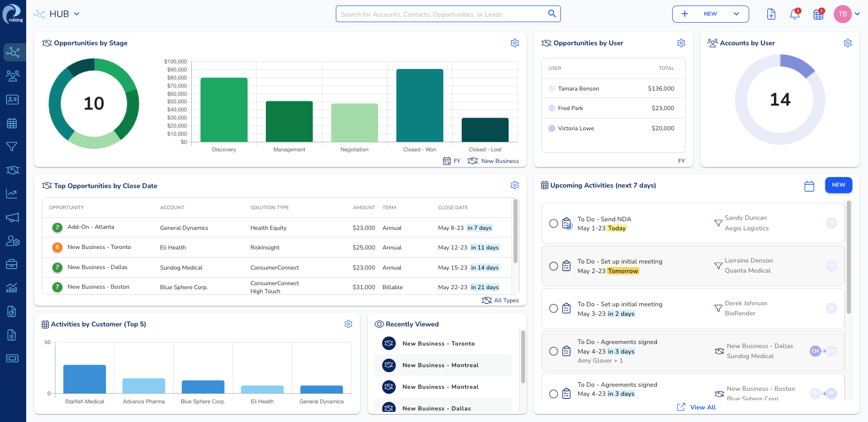Click calendar icon in Upcoming Activities panel
This screenshot has width=868, height=422.
point(809,186)
